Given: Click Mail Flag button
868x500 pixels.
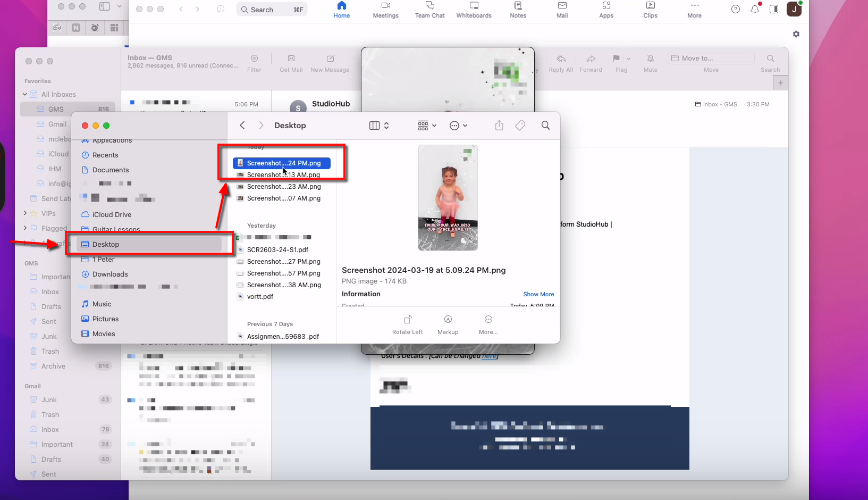Looking at the screenshot, I should [x=617, y=59].
